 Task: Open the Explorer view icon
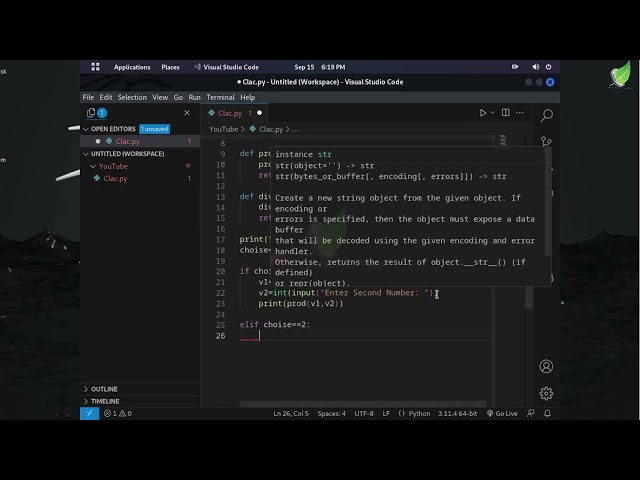pyautogui.click(x=91, y=113)
